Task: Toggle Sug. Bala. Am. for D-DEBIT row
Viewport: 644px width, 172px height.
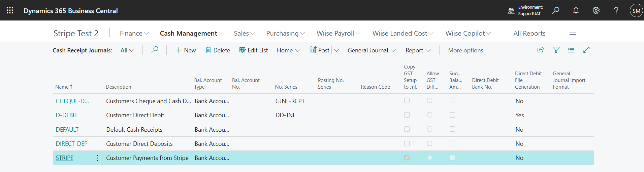Action: (452, 115)
